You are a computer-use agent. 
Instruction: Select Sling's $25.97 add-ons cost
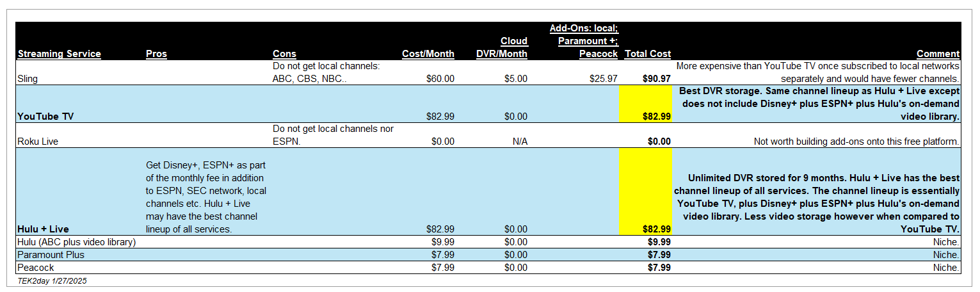[x=603, y=79]
